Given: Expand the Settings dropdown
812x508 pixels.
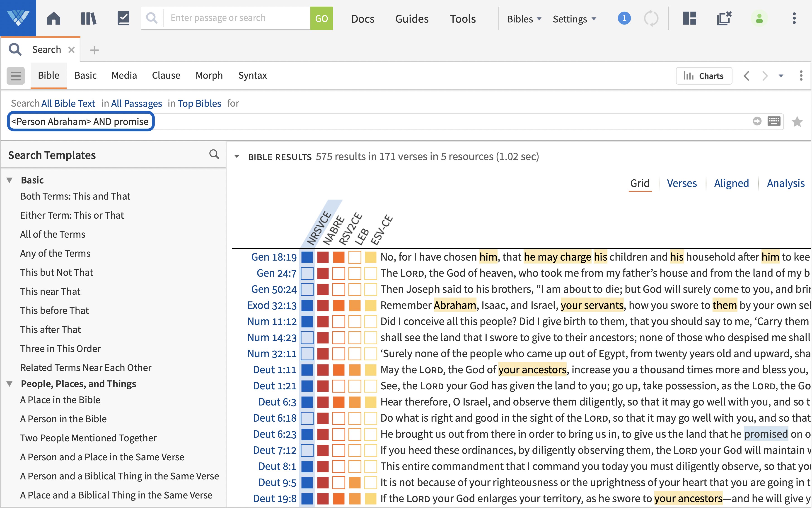Looking at the screenshot, I should pyautogui.click(x=574, y=19).
